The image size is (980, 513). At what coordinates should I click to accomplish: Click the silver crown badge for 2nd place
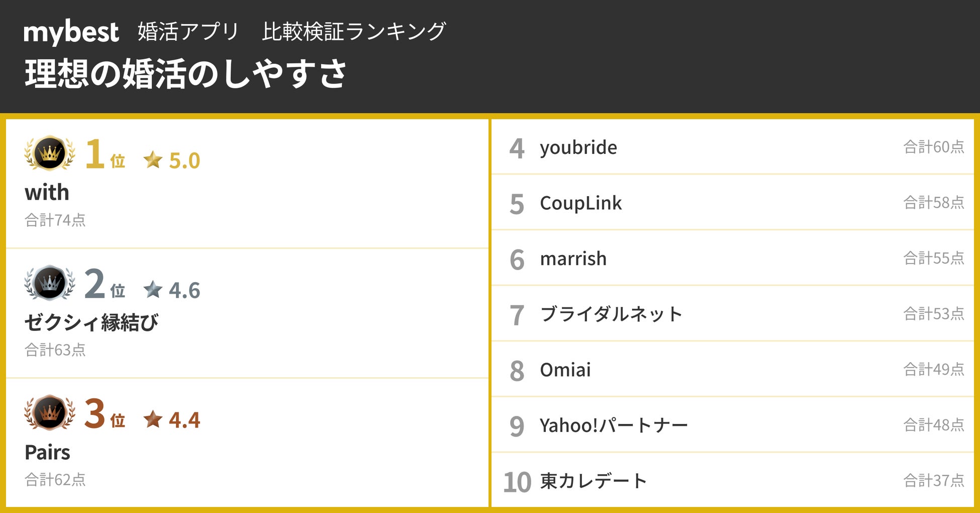50,283
